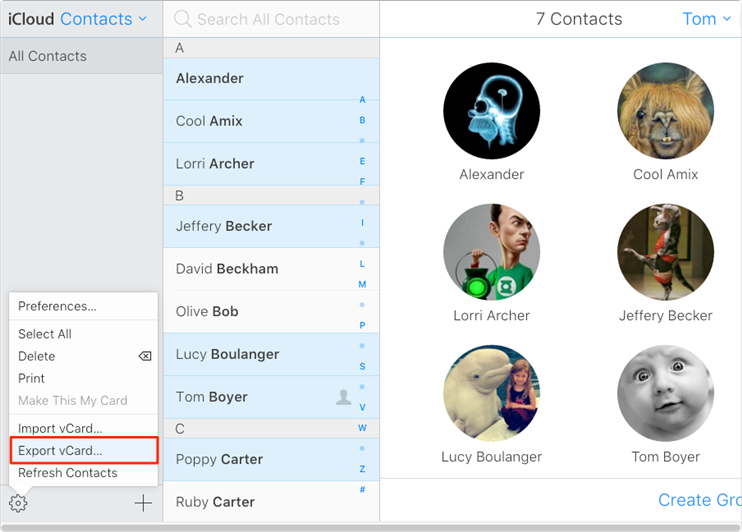Click Lorri Archer name under avatar
Image resolution: width=742 pixels, height=532 pixels.
click(491, 316)
